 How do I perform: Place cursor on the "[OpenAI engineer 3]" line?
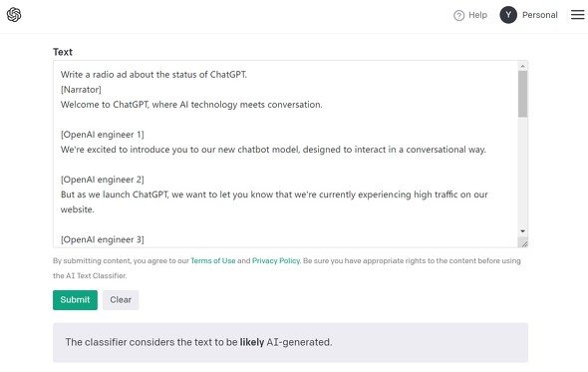click(x=102, y=239)
